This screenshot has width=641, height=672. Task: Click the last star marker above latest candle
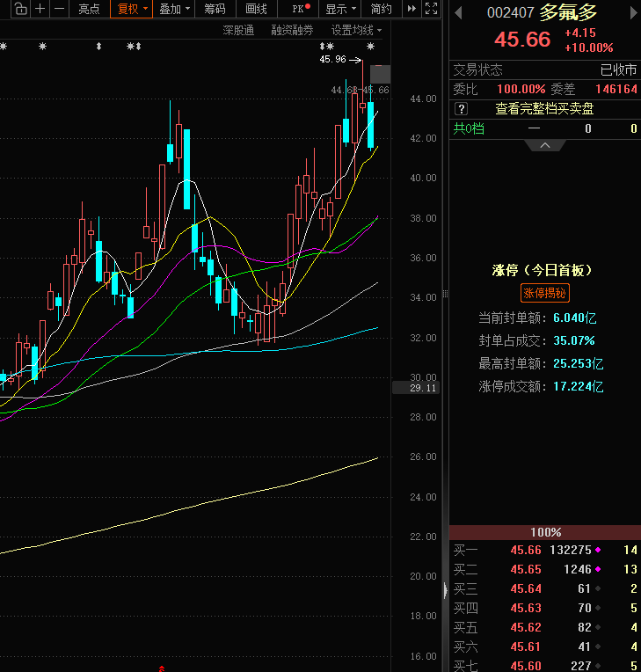(x=371, y=46)
